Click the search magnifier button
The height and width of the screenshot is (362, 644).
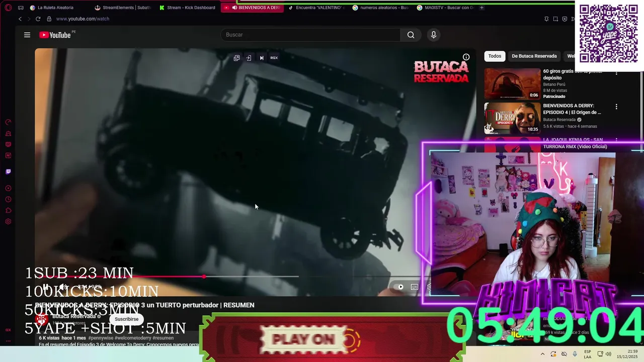pyautogui.click(x=411, y=35)
